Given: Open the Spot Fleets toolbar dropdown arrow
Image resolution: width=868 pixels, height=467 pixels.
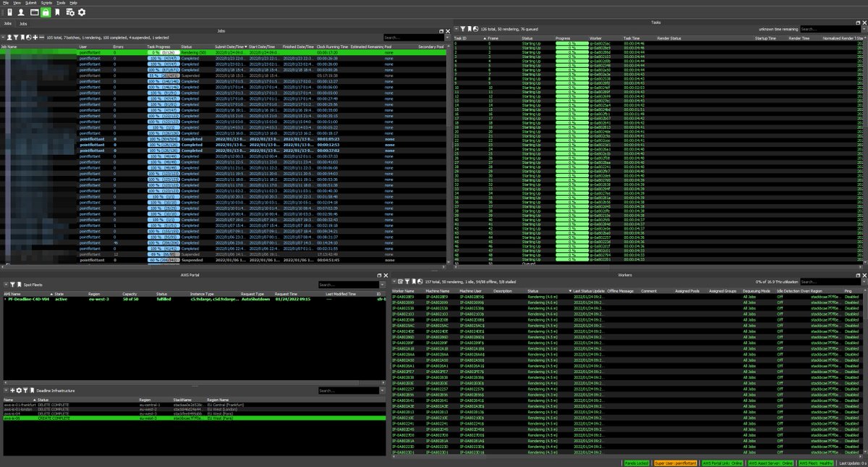Looking at the screenshot, I should click(x=6, y=285).
